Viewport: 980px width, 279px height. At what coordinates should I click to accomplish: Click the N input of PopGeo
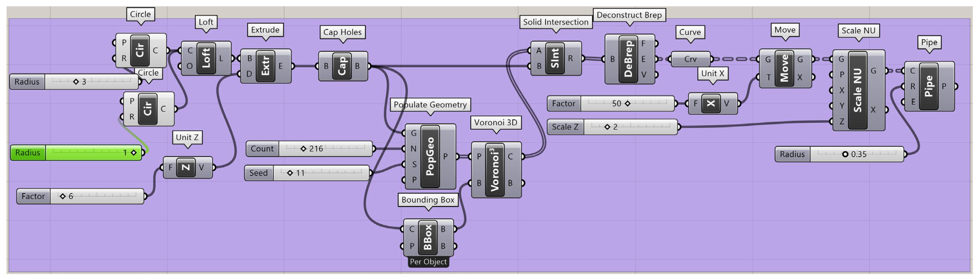point(414,149)
